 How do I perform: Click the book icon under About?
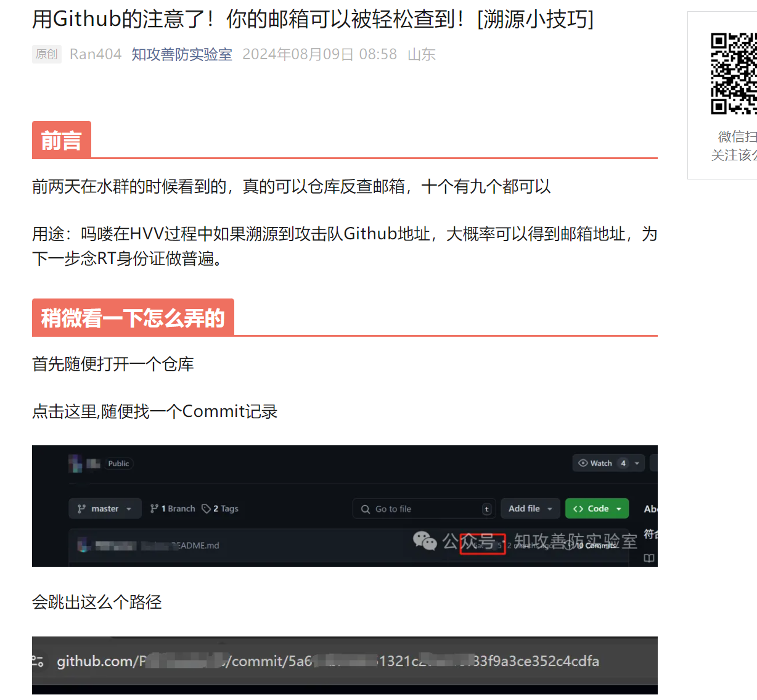pos(649,558)
